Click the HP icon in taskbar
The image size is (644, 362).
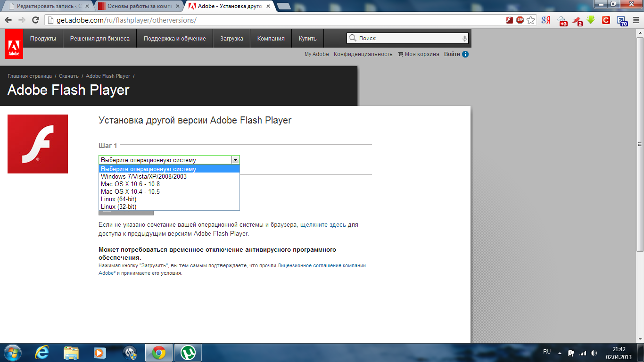point(129,353)
